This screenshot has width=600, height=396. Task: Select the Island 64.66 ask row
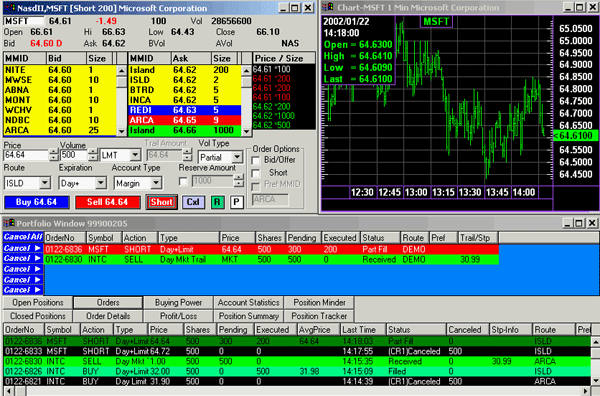(x=185, y=130)
